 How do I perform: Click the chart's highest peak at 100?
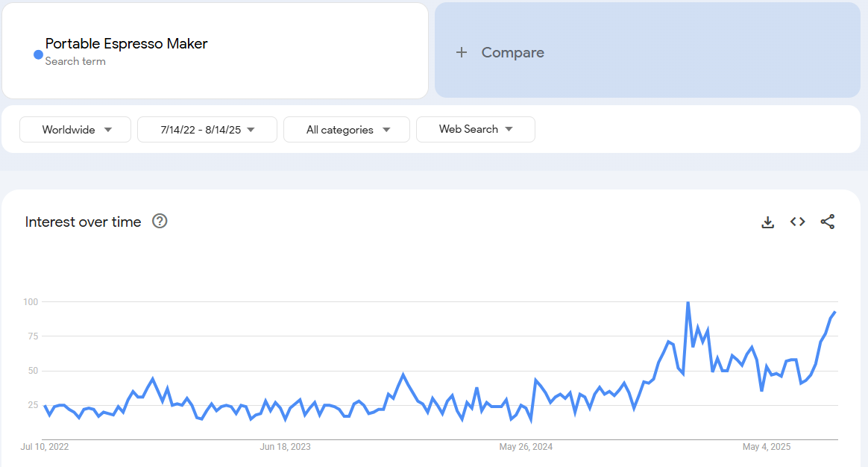(x=688, y=302)
